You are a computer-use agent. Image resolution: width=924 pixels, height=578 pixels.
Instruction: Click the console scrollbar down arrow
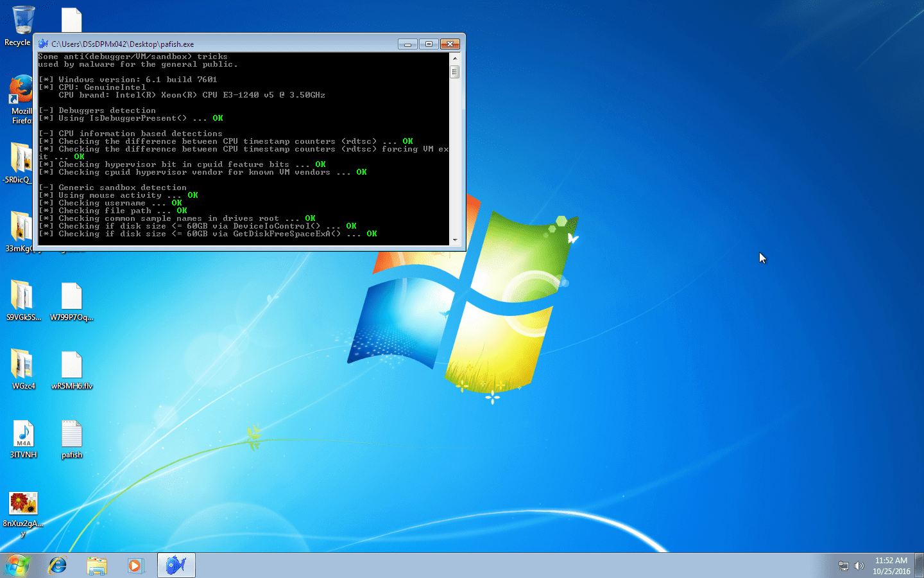point(455,240)
